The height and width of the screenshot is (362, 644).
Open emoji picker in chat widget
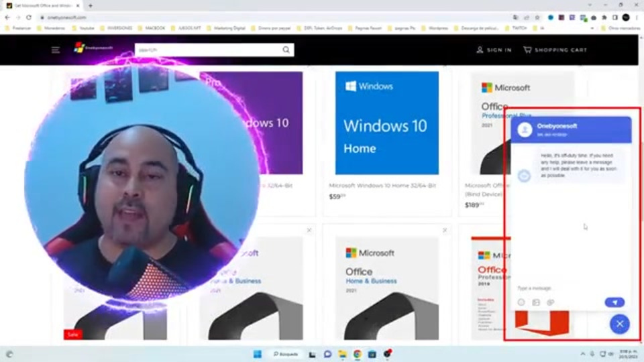point(521,302)
